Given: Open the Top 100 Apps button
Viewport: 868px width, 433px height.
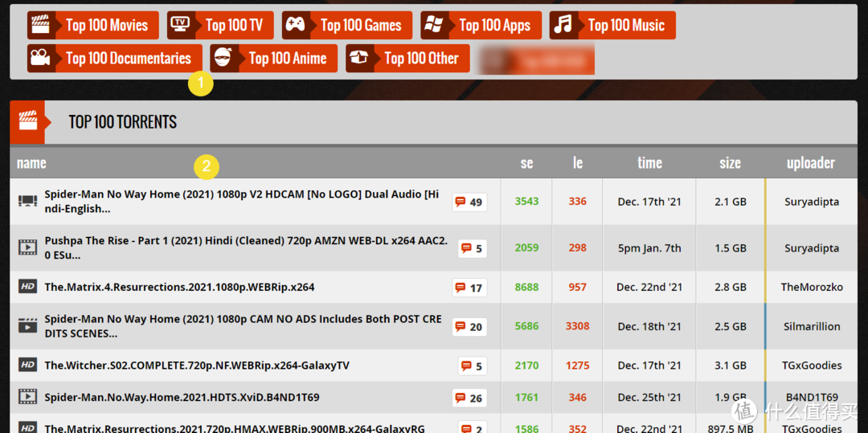Looking at the screenshot, I should [481, 26].
